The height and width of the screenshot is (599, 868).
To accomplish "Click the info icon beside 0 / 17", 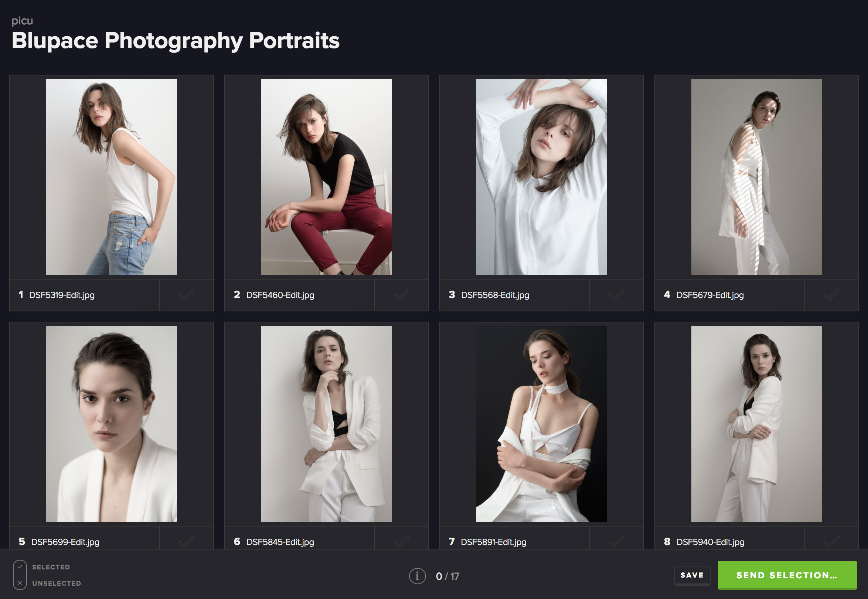I will click(x=417, y=576).
